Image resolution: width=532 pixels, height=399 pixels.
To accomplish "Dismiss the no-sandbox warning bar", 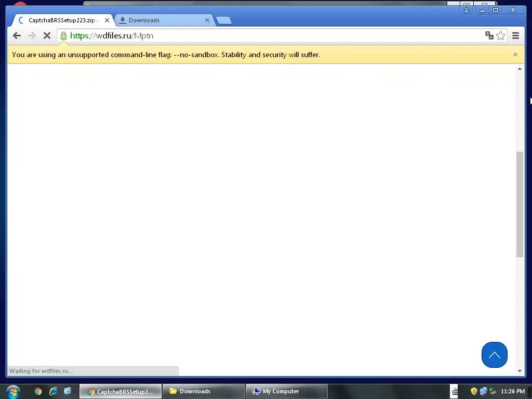I will click(515, 55).
